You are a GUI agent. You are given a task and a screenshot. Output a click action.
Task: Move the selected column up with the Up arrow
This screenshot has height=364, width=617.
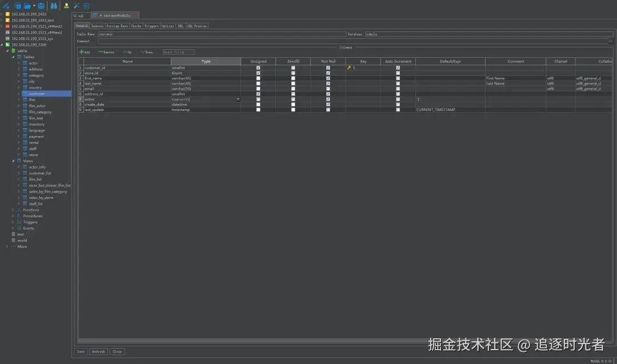coord(127,52)
